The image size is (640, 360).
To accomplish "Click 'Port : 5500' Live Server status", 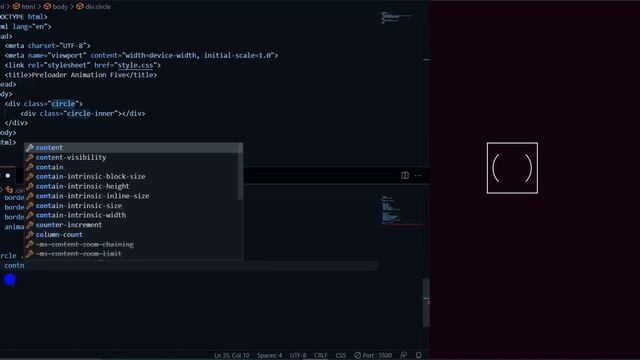I will click(x=373, y=356).
